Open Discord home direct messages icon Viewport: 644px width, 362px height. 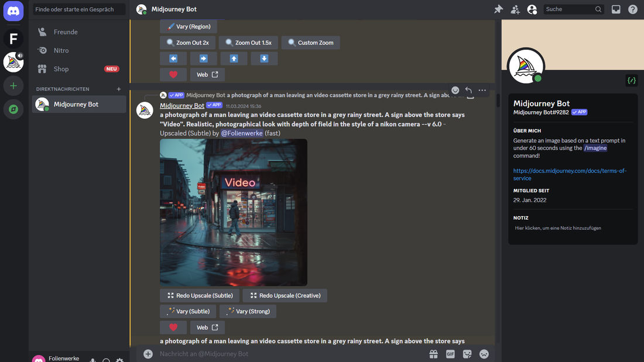(13, 11)
